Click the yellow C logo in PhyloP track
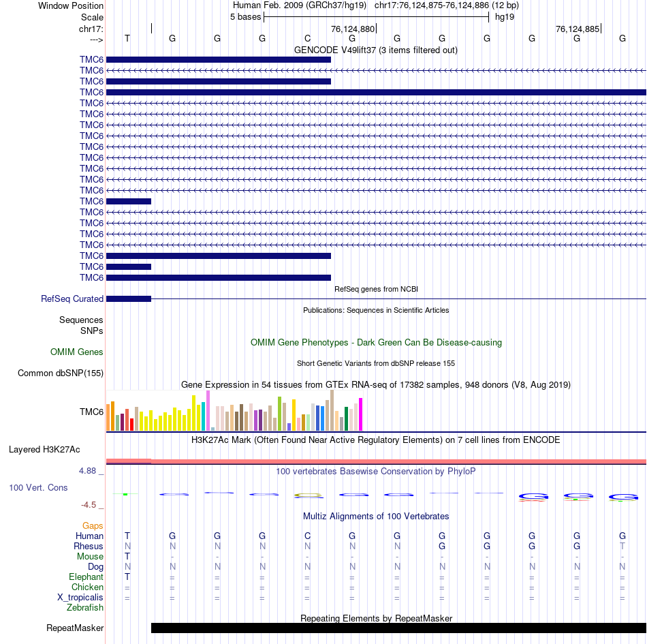The height and width of the screenshot is (644, 647). pos(308,495)
